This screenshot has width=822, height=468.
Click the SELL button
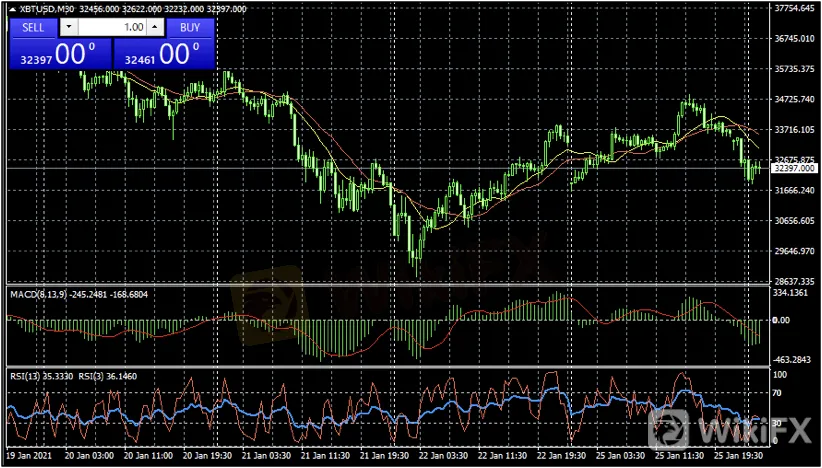tap(33, 28)
